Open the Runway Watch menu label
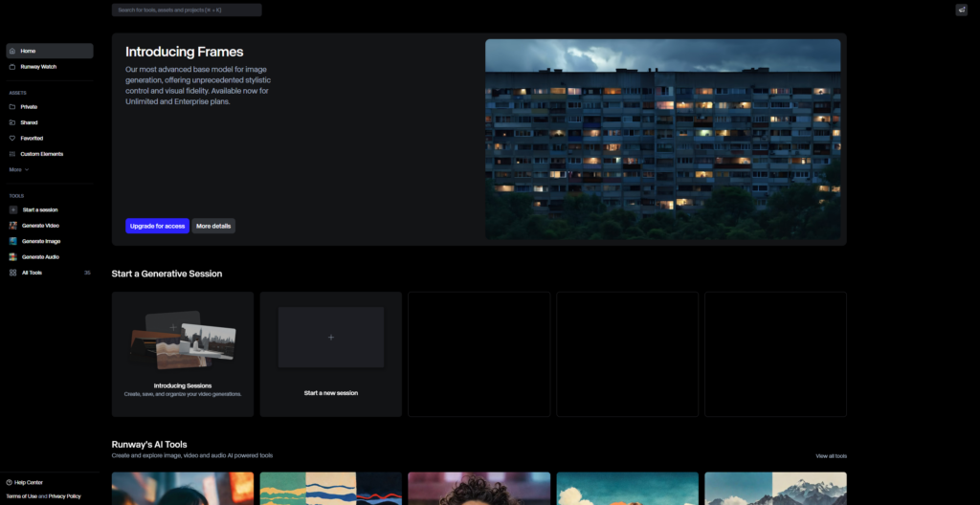The image size is (980, 505). coord(38,67)
